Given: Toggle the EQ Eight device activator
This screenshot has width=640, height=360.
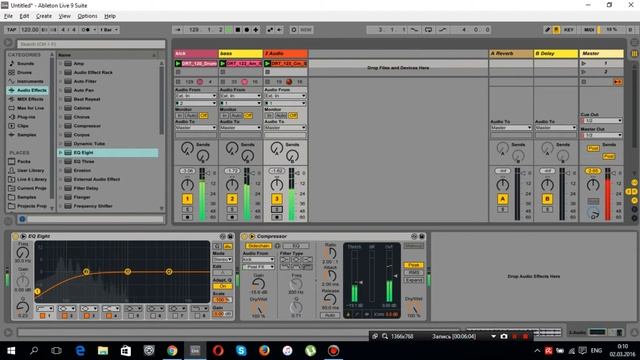Looking at the screenshot, I should pyautogui.click(x=16, y=236).
